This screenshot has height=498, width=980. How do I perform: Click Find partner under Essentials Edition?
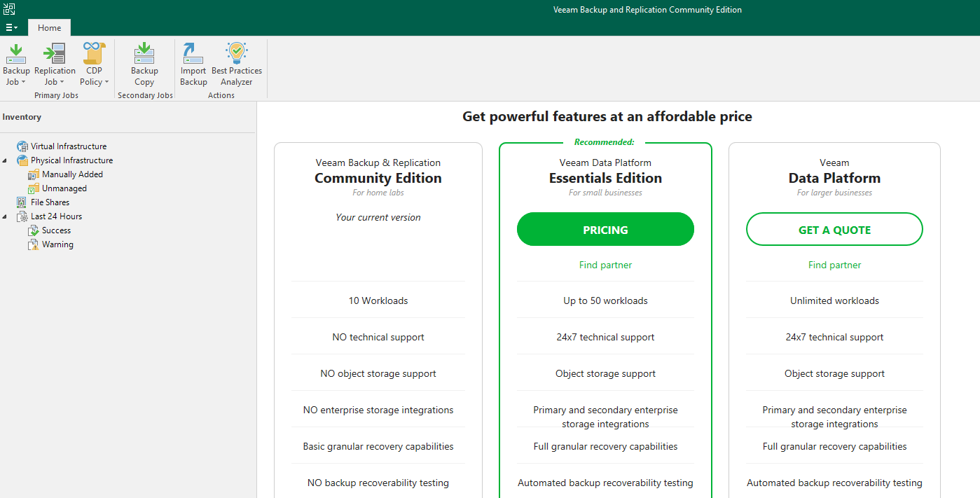pyautogui.click(x=605, y=265)
